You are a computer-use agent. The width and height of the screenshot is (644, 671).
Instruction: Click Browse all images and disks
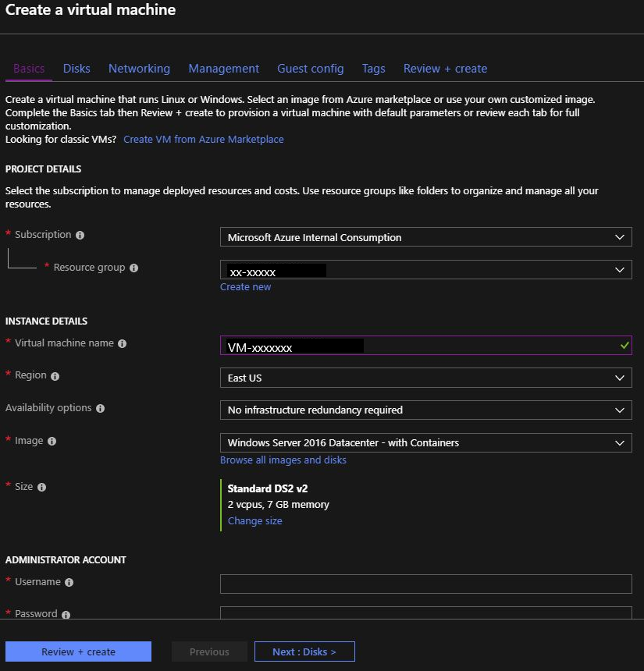[x=283, y=460]
